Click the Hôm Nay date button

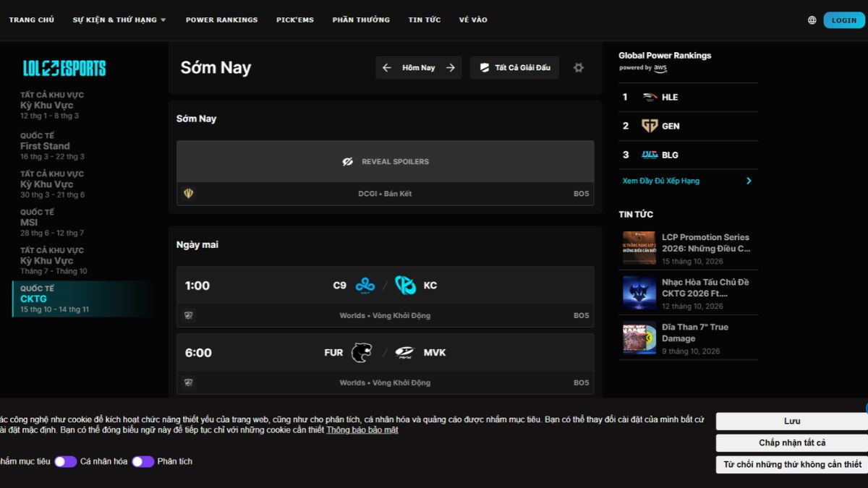(419, 68)
